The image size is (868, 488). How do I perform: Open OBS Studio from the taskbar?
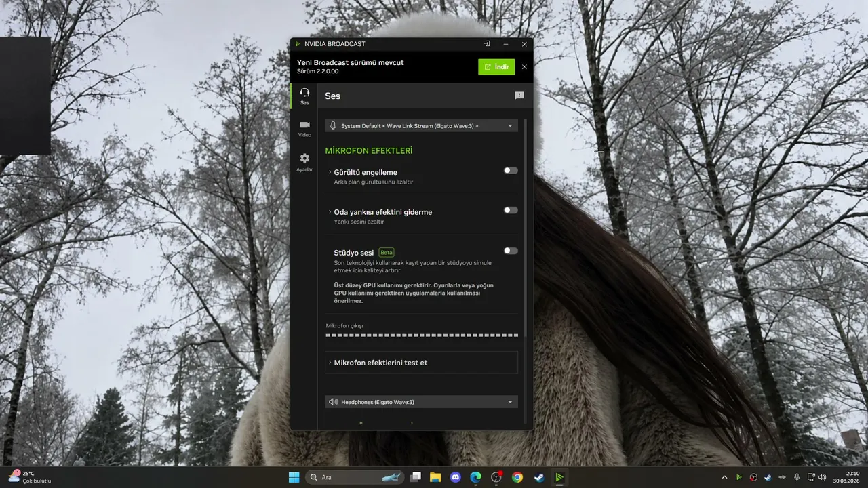[x=496, y=477]
